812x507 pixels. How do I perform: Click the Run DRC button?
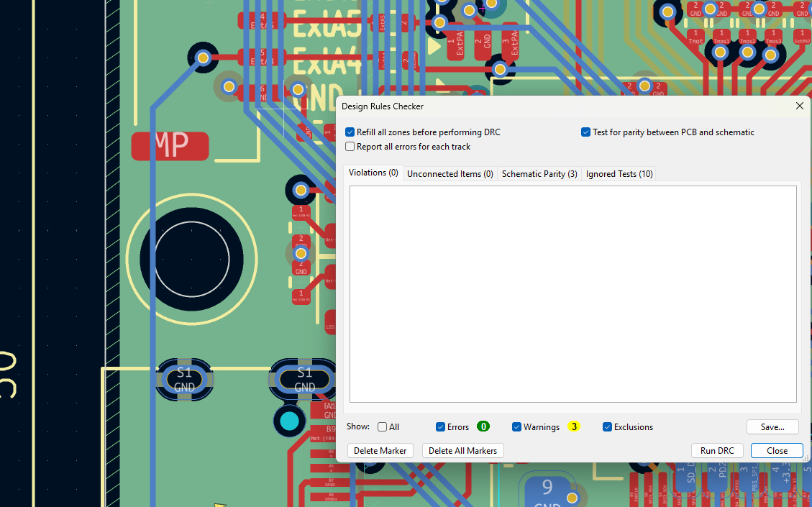(717, 451)
